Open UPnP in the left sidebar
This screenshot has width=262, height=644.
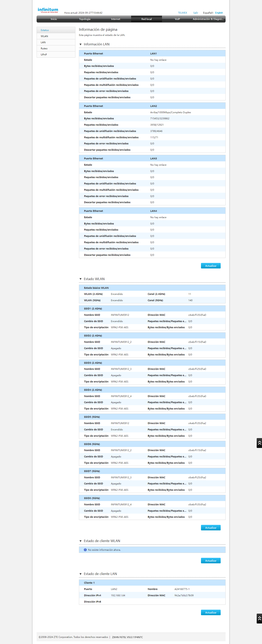pos(44,54)
